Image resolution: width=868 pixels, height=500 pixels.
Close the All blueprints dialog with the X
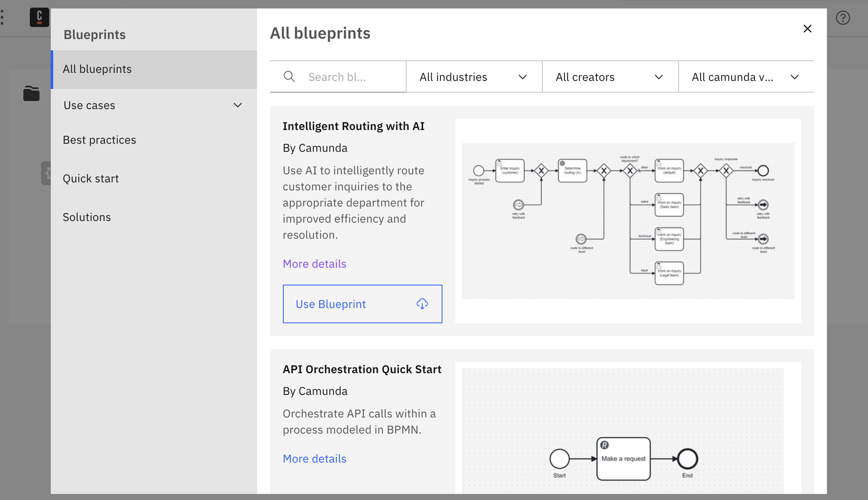pos(808,29)
